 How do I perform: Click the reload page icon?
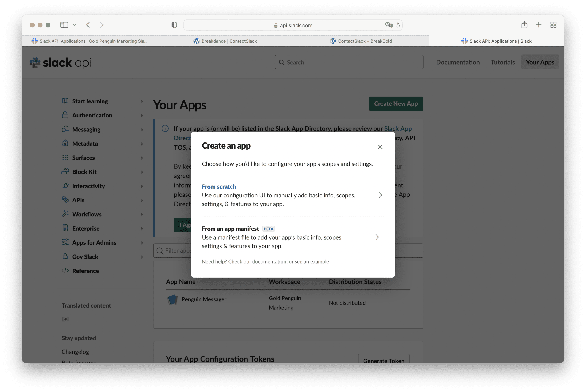coord(398,25)
